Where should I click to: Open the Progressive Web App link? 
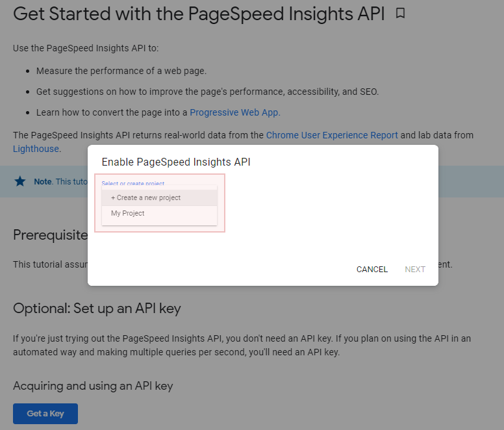(235, 112)
